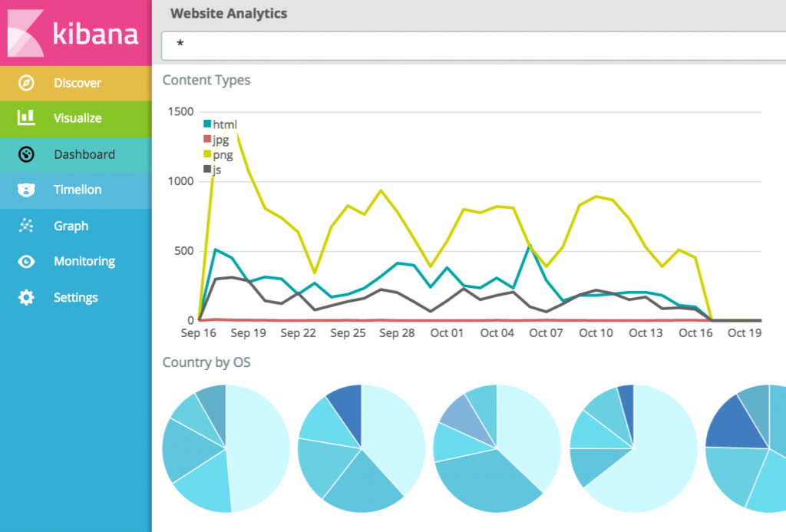Image resolution: width=786 pixels, height=532 pixels.
Task: Click the first pie chart on left
Action: coord(226,449)
